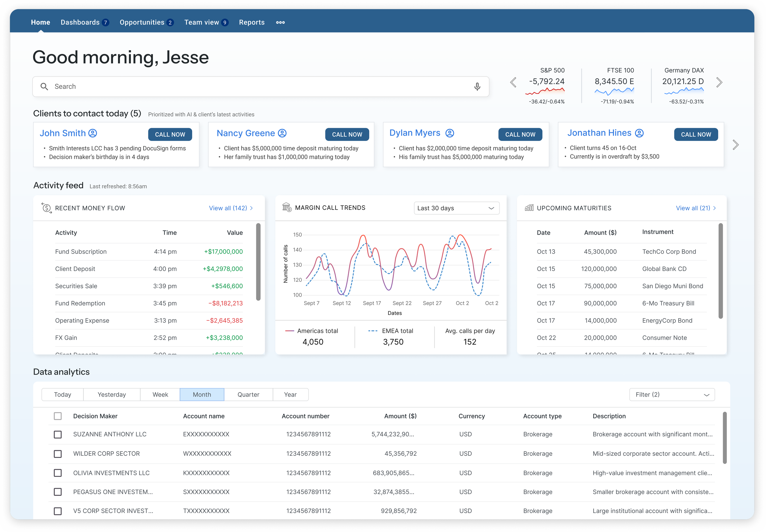Select the OLIVIA INVESTMENTS LLC checkbox
This screenshot has width=766, height=532.
tap(58, 473)
